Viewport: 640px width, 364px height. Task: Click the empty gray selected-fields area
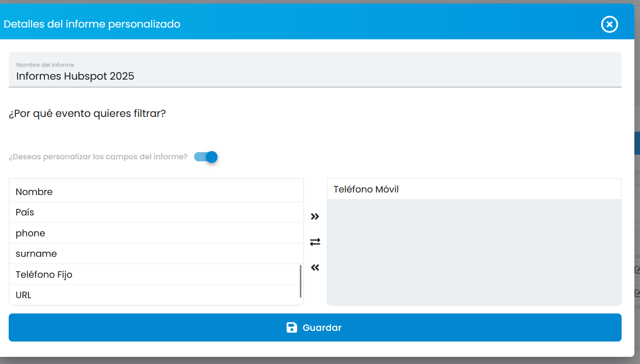tap(473, 252)
